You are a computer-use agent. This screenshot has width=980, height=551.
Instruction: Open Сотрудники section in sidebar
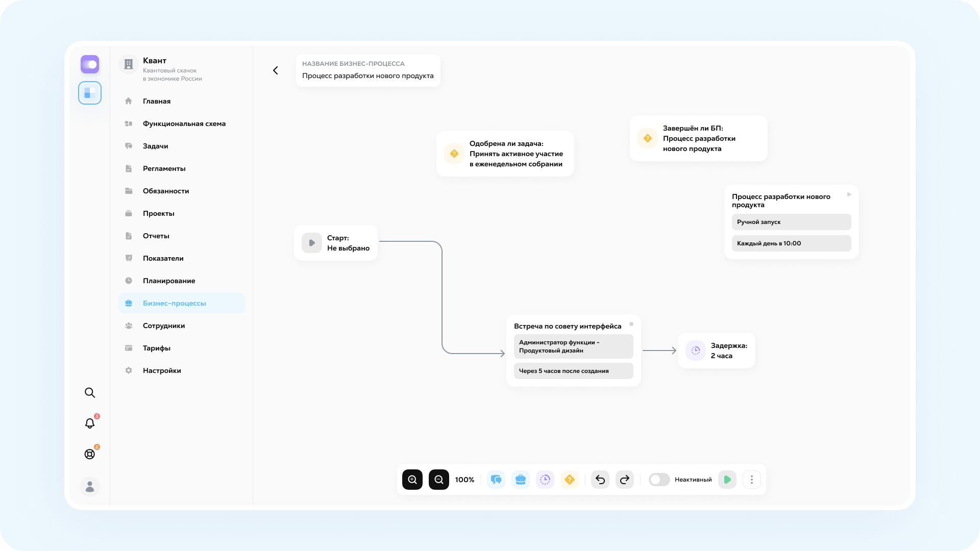163,325
